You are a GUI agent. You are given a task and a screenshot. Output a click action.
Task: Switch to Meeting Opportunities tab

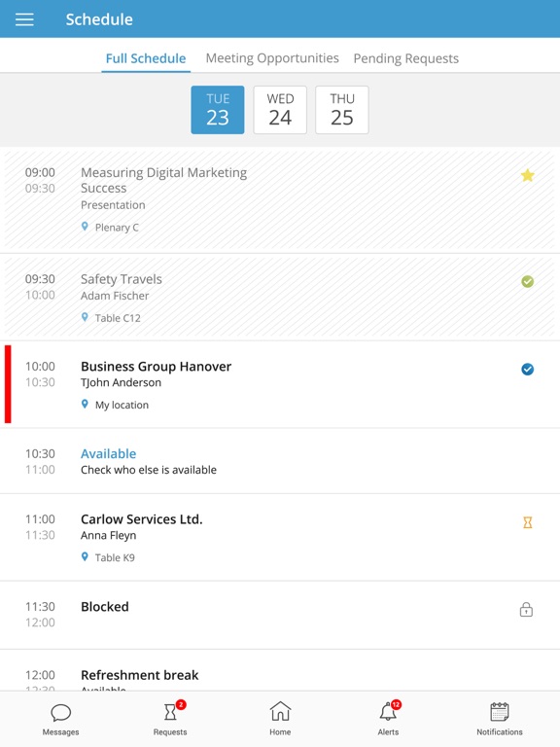(272, 58)
